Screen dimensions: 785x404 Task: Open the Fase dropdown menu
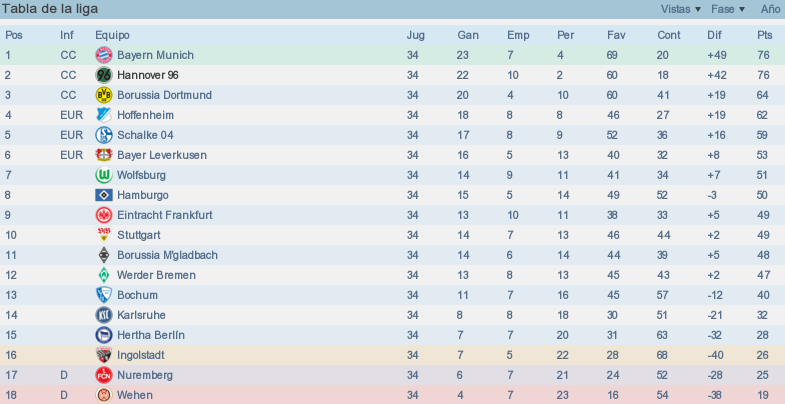coord(728,9)
